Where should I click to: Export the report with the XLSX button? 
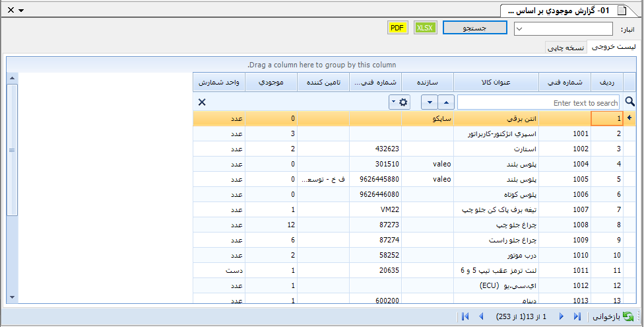pos(425,28)
